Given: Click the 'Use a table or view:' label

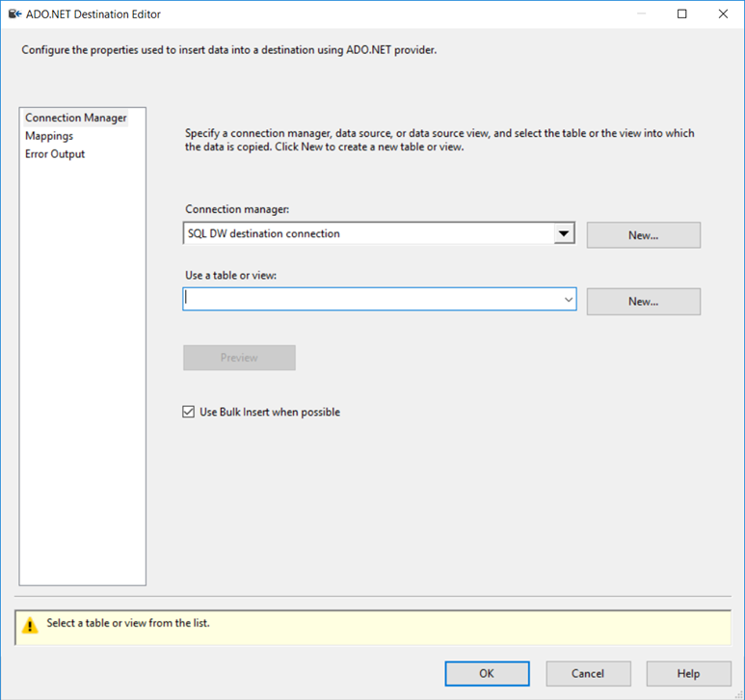Looking at the screenshot, I should [x=231, y=275].
